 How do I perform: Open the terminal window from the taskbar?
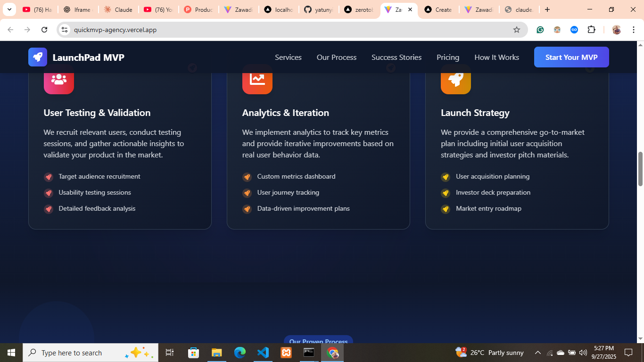coord(309,353)
